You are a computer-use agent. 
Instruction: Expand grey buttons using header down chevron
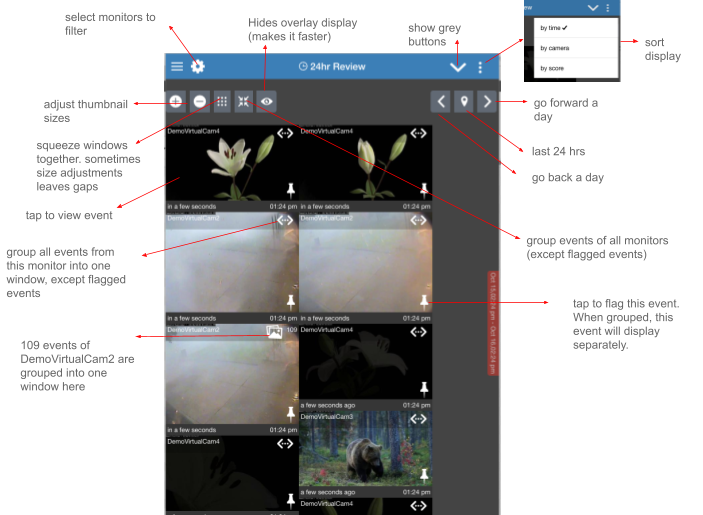458,67
